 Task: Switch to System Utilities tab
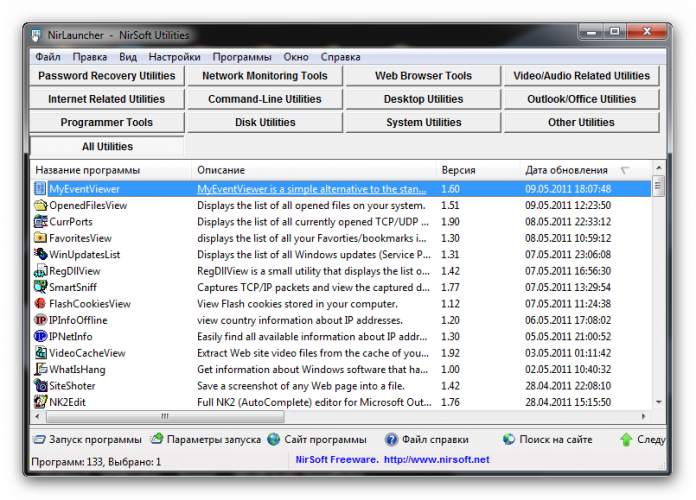click(x=423, y=122)
